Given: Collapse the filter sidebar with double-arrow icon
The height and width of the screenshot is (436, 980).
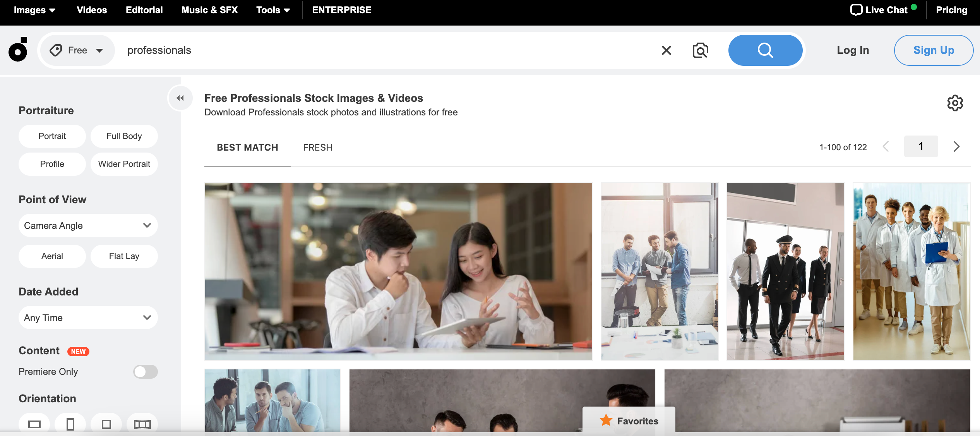Looking at the screenshot, I should [180, 98].
